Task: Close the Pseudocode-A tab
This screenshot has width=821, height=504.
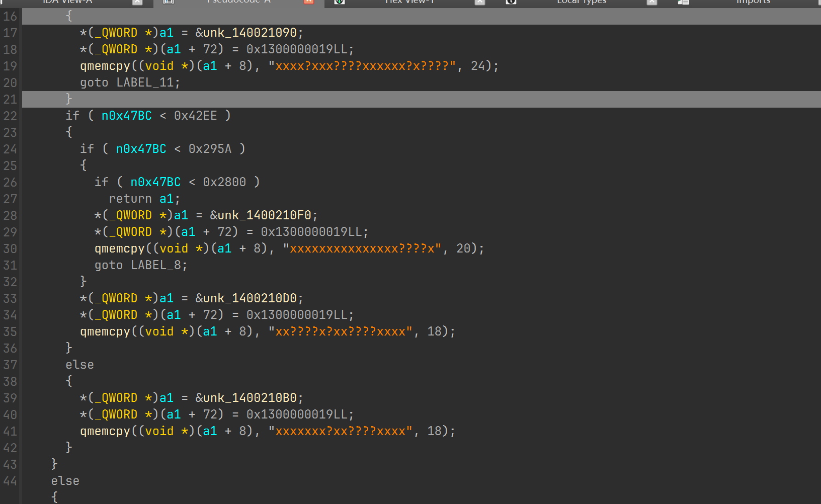Action: click(309, 2)
